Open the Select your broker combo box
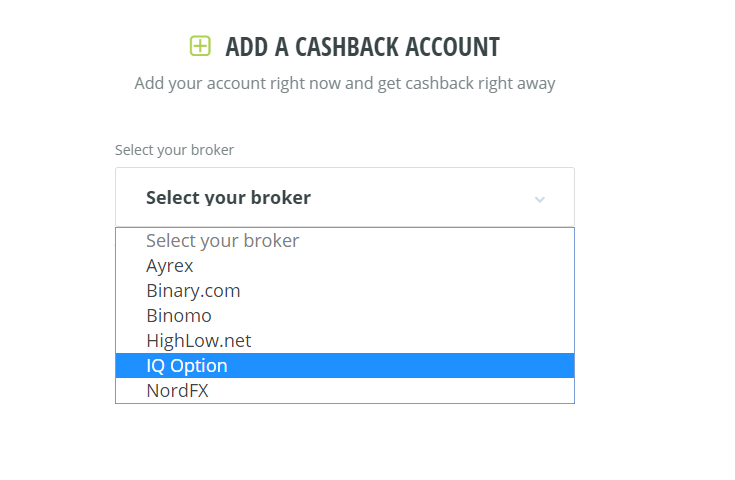Screen dimensions: 735x480 [x=345, y=197]
